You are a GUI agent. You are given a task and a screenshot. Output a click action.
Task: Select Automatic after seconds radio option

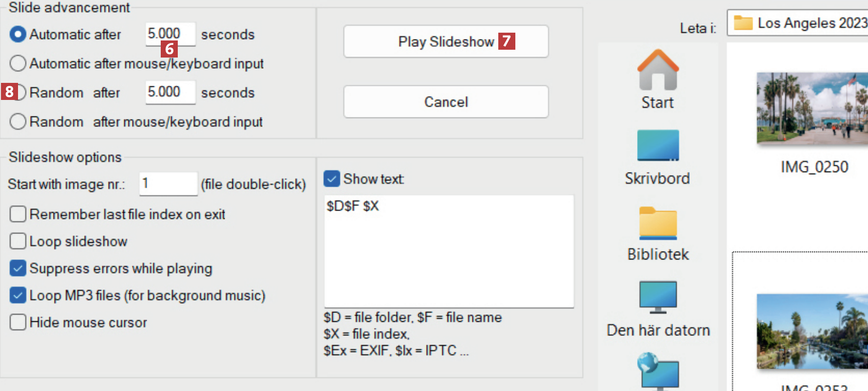coord(18,34)
